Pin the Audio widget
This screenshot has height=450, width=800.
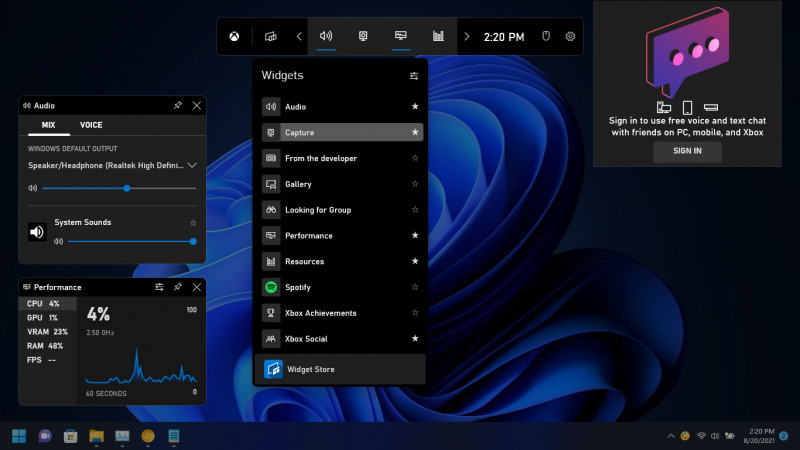click(x=178, y=106)
